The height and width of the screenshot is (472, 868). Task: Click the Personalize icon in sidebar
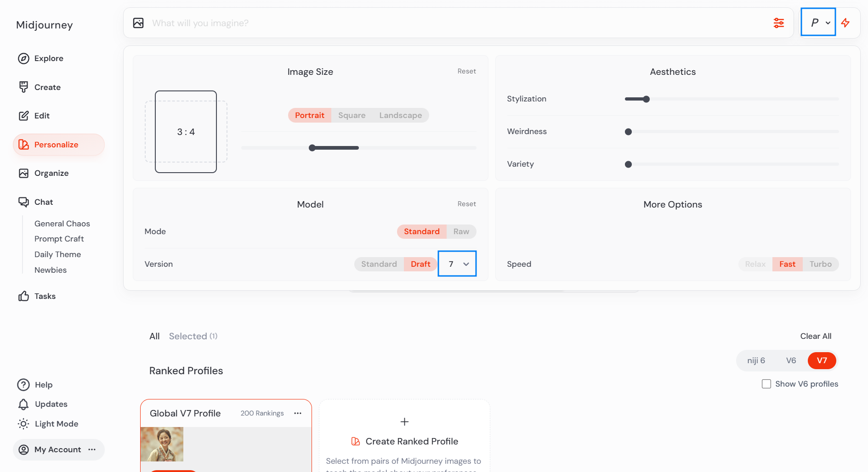[23, 145]
